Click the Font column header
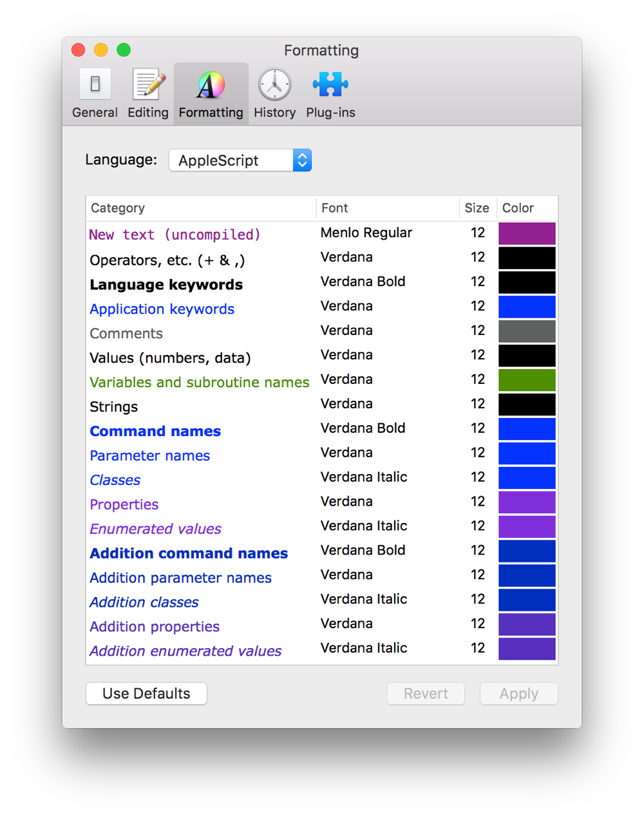The width and height of the screenshot is (644, 820). (x=334, y=208)
